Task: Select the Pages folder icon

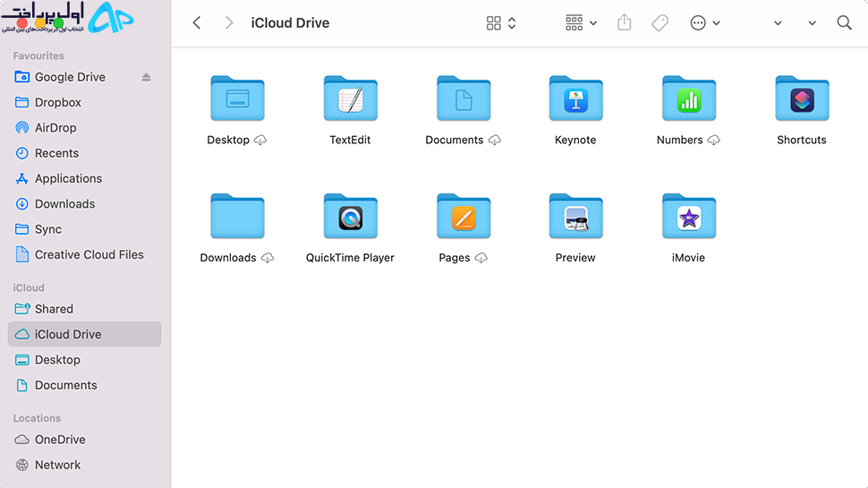Action: [x=464, y=216]
